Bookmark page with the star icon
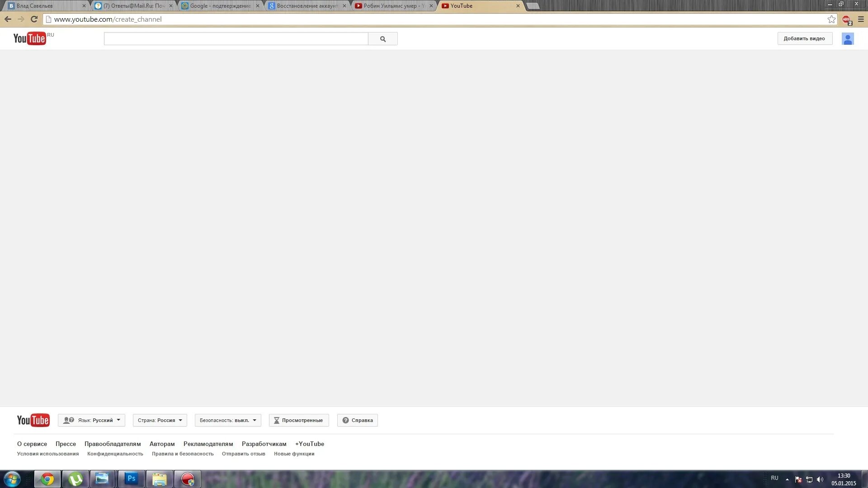 pos(831,19)
